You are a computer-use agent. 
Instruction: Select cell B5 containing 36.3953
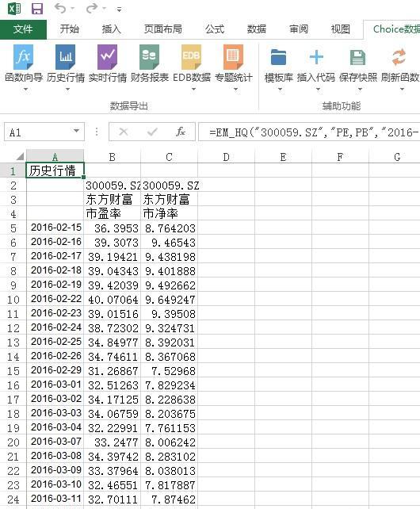click(x=113, y=228)
